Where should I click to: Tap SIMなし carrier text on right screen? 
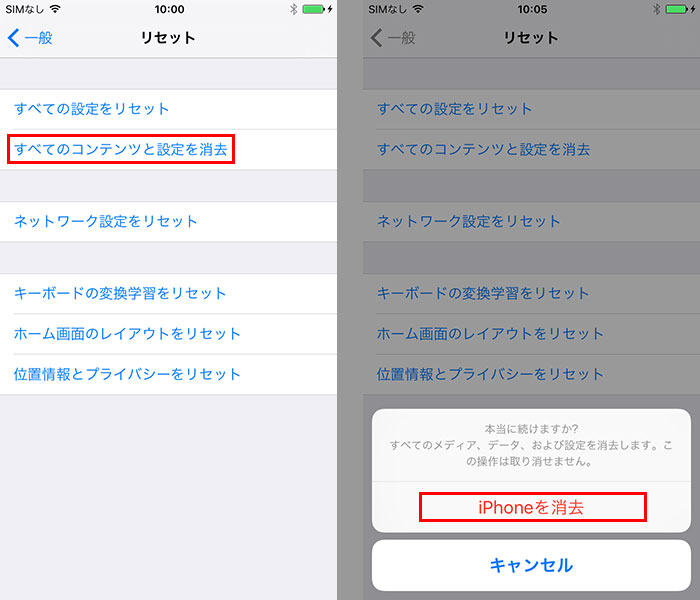[388, 9]
